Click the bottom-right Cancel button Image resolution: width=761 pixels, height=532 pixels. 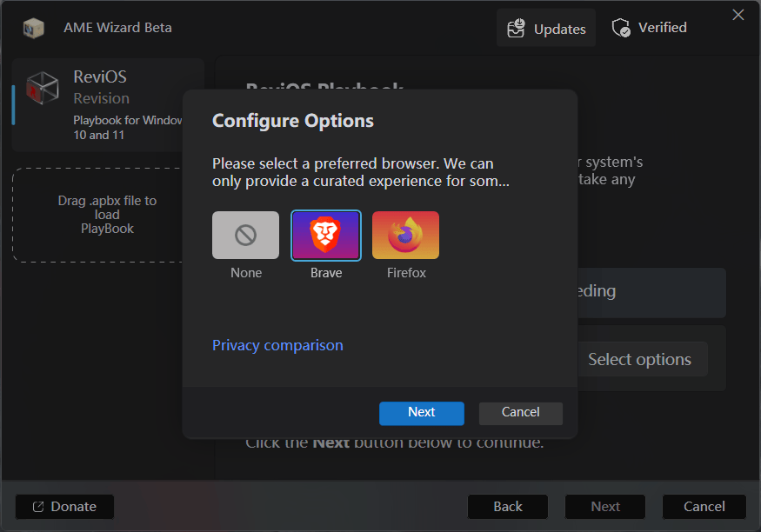[704, 506]
